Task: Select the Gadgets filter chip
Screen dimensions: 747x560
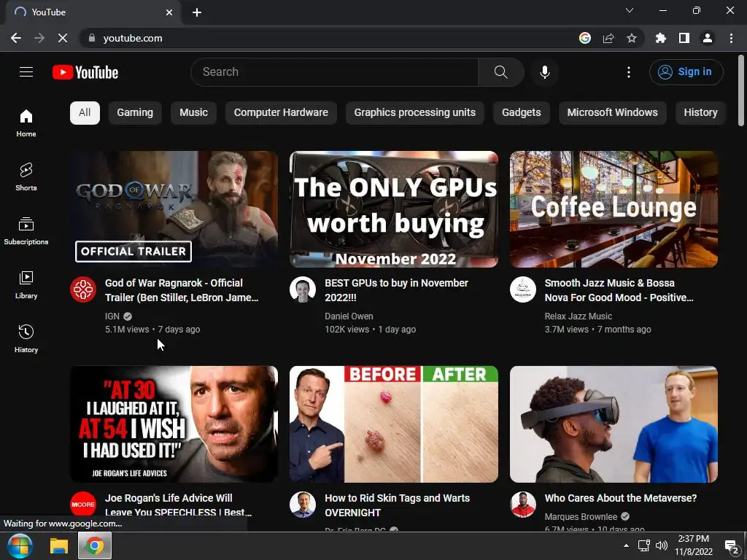Action: [x=521, y=113]
